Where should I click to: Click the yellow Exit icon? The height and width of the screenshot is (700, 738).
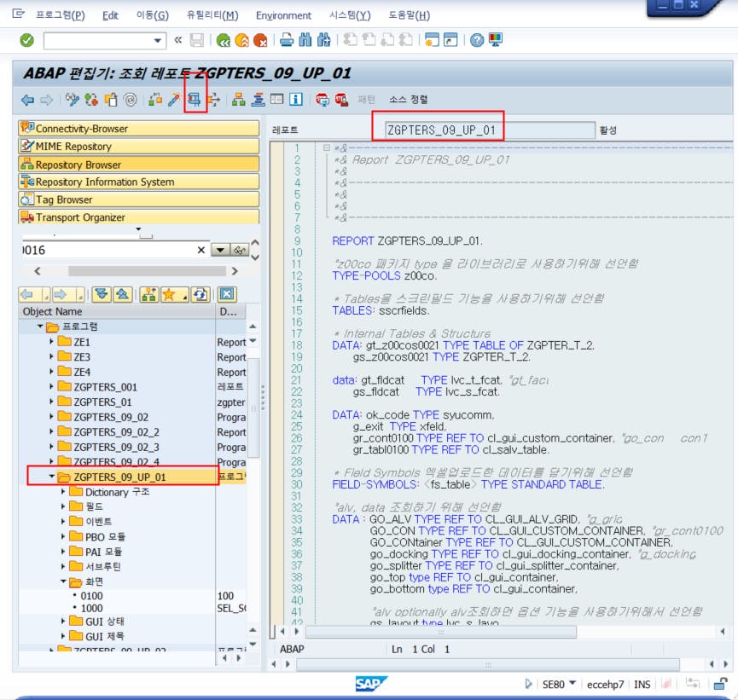click(x=242, y=40)
